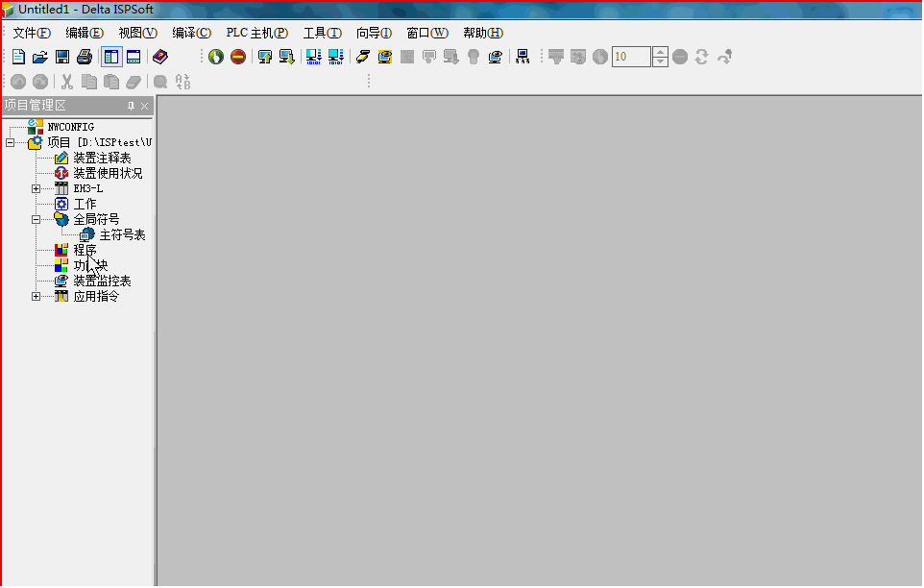Open the PLC 主机(P) menu
Image resolution: width=924 pixels, height=588 pixels.
[256, 33]
